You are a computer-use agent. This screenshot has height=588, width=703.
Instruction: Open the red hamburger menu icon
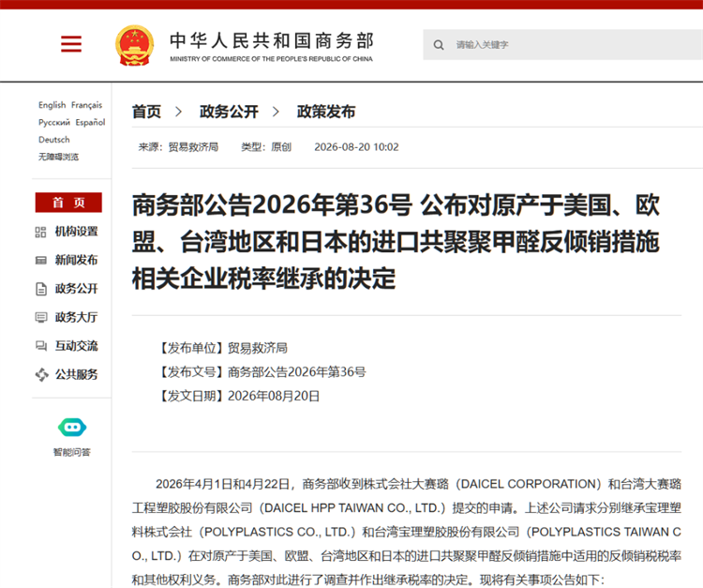pyautogui.click(x=71, y=44)
